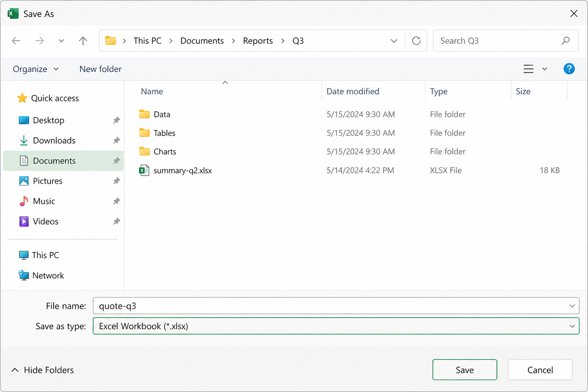
Task: Open the address bar history dropdown
Action: pyautogui.click(x=394, y=41)
